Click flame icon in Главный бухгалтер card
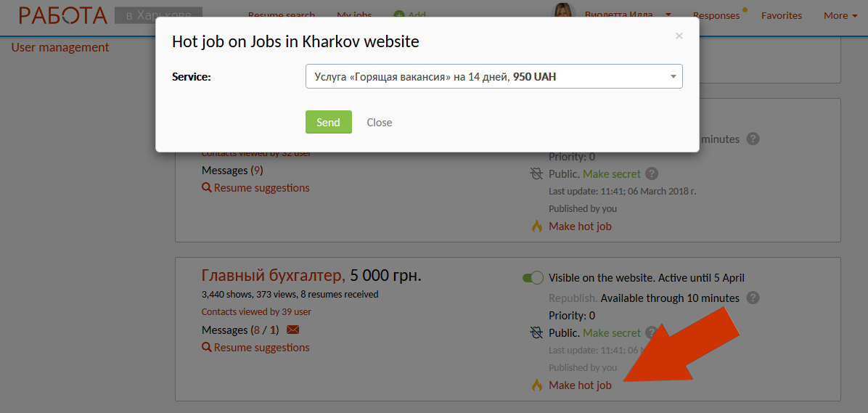 click(537, 385)
